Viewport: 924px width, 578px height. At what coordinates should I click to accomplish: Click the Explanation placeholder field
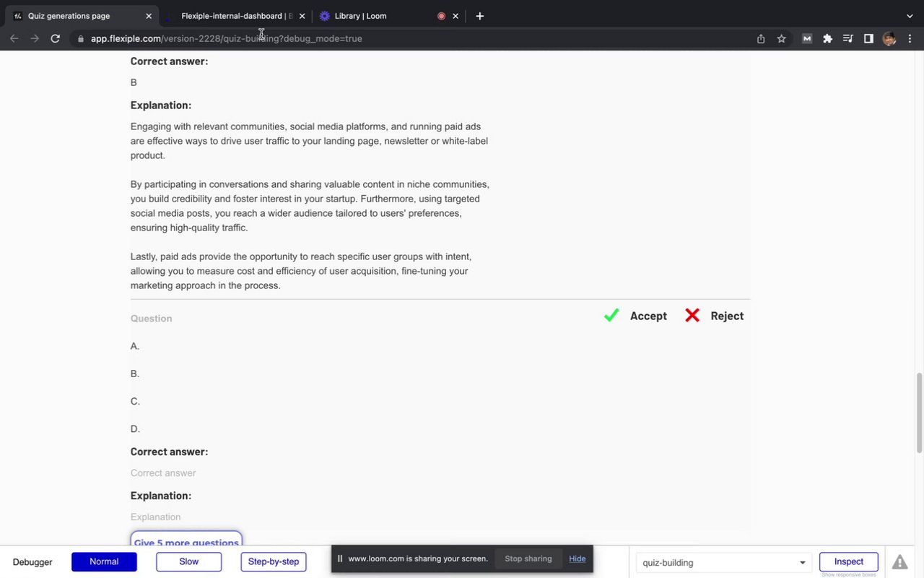click(x=156, y=517)
